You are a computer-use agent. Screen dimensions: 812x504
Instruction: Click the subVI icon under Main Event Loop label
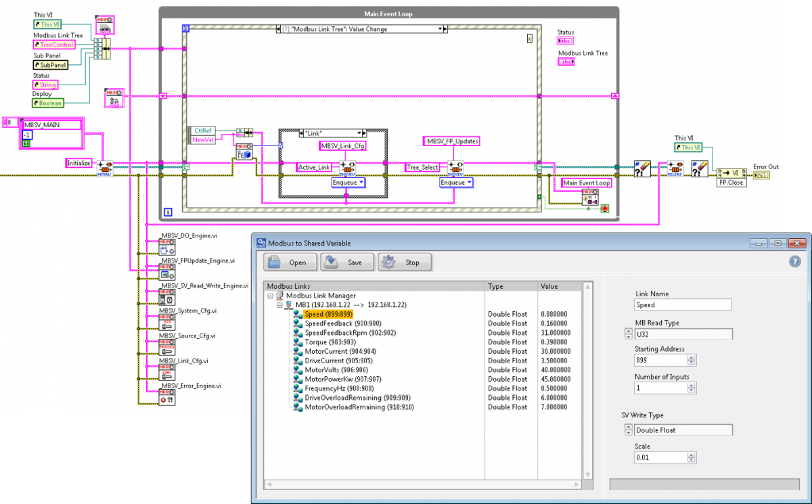pyautogui.click(x=590, y=196)
